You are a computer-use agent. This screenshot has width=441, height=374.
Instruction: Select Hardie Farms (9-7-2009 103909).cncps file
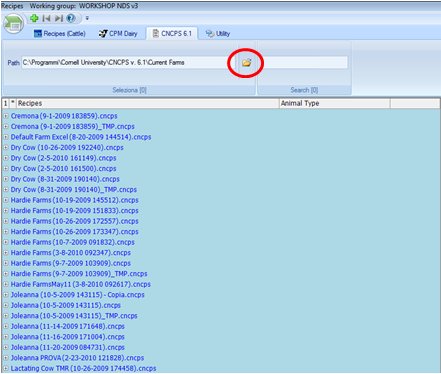tap(71, 263)
